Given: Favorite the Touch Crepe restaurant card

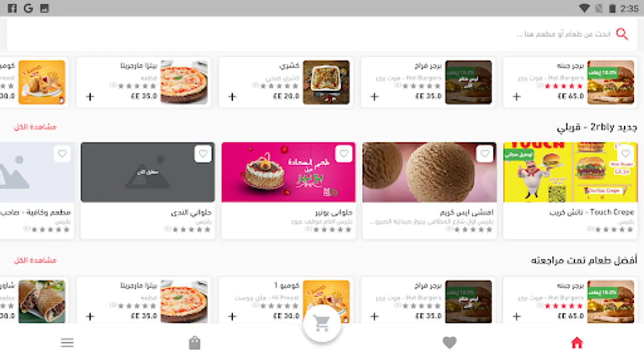Looking at the screenshot, I should click(x=626, y=154).
